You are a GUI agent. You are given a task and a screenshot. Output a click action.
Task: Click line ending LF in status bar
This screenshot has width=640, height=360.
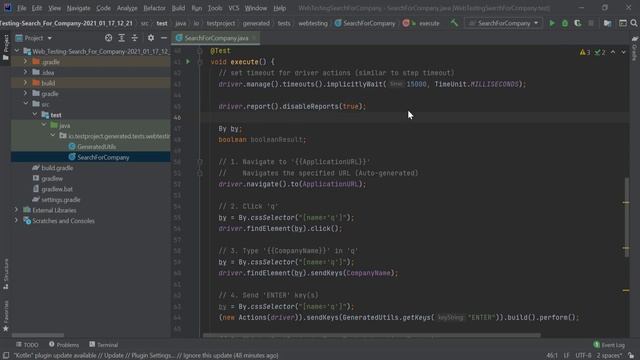click(566, 356)
